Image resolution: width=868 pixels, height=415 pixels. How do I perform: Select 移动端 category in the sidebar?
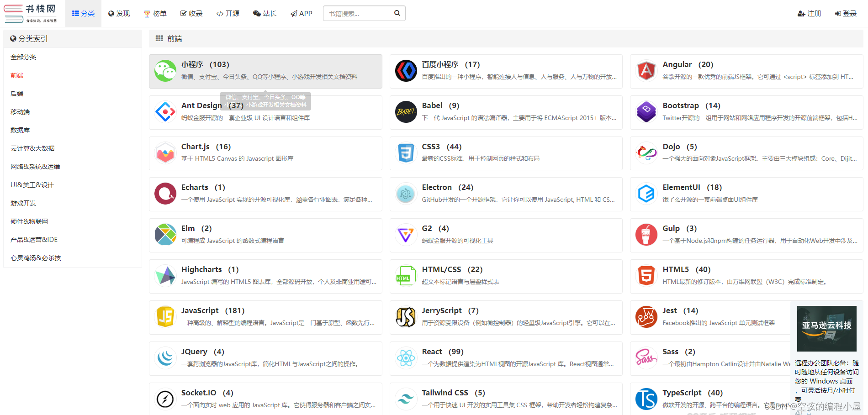[20, 112]
